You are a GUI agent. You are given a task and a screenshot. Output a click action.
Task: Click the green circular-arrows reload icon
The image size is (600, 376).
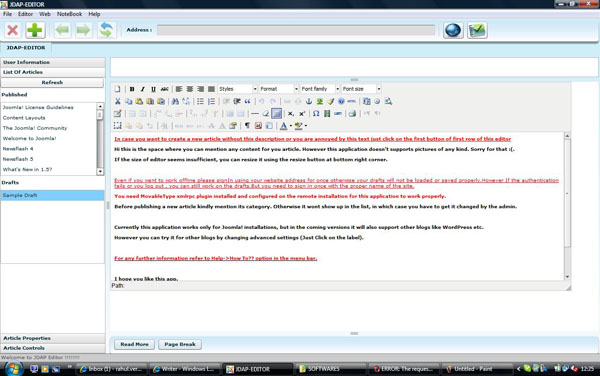pos(106,30)
